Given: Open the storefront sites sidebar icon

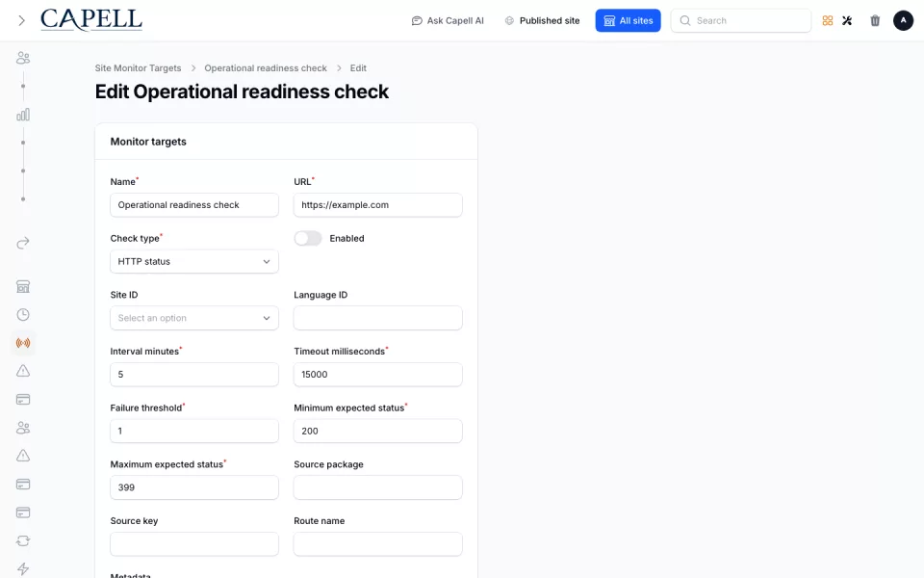Looking at the screenshot, I should tap(23, 287).
